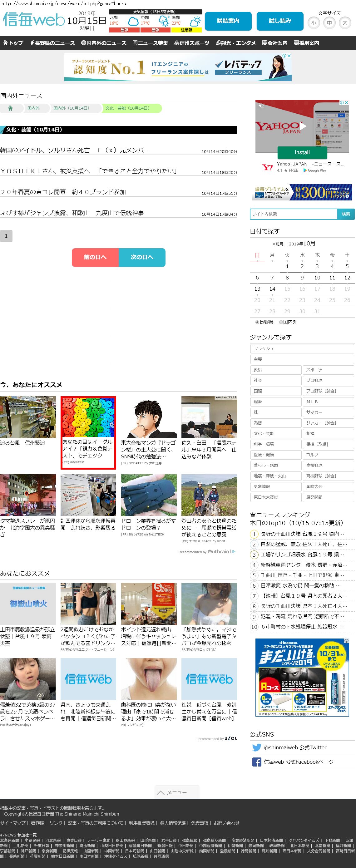Select October 14 in calendar

[272, 289]
